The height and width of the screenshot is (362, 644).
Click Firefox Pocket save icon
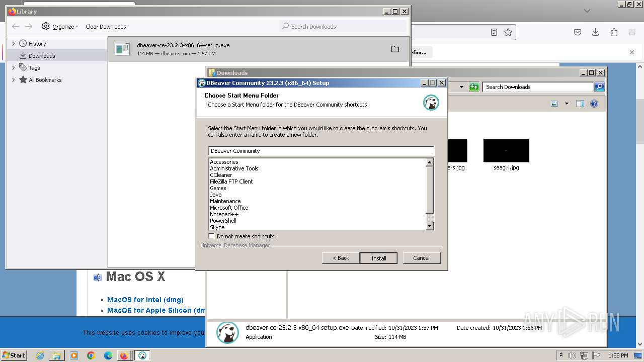[x=578, y=32]
